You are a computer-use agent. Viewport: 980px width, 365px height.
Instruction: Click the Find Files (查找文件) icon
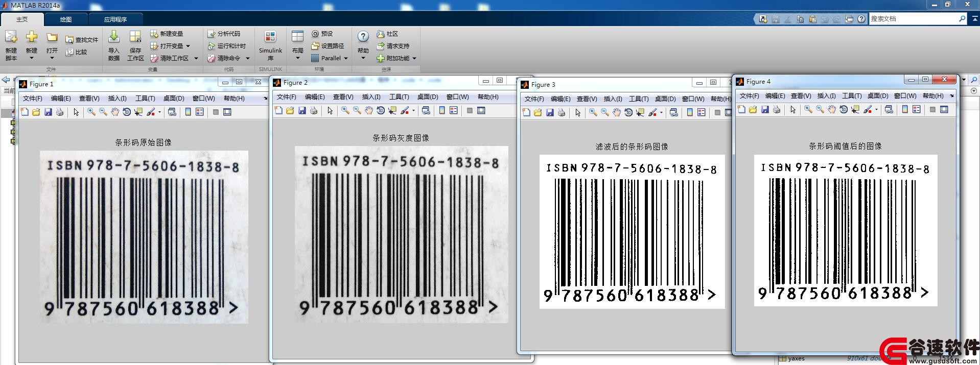point(69,40)
